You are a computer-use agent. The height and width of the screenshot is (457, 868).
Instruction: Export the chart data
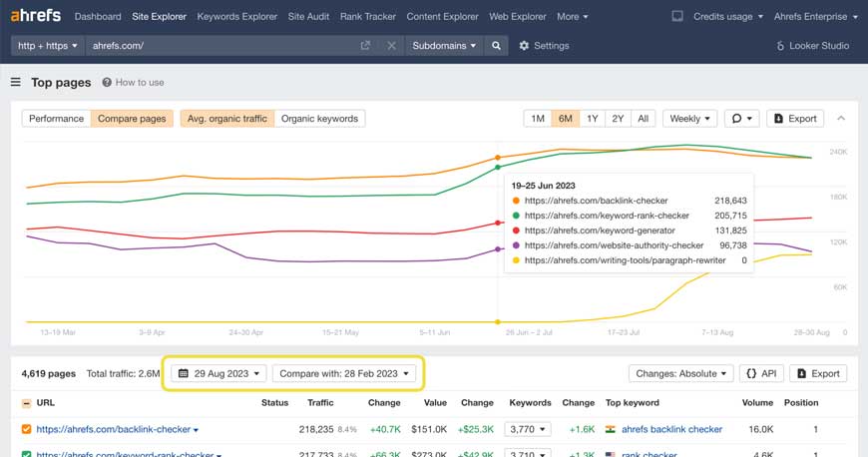click(x=795, y=119)
